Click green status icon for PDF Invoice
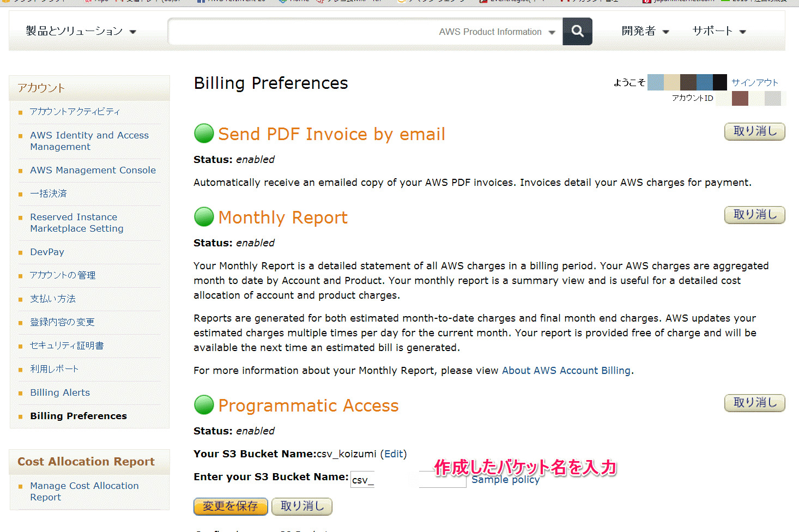 click(x=204, y=134)
